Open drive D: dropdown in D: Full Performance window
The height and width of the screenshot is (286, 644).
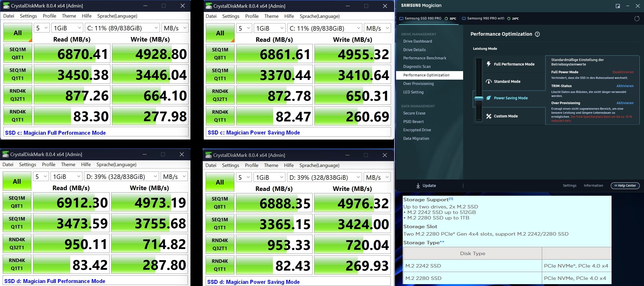[121, 177]
